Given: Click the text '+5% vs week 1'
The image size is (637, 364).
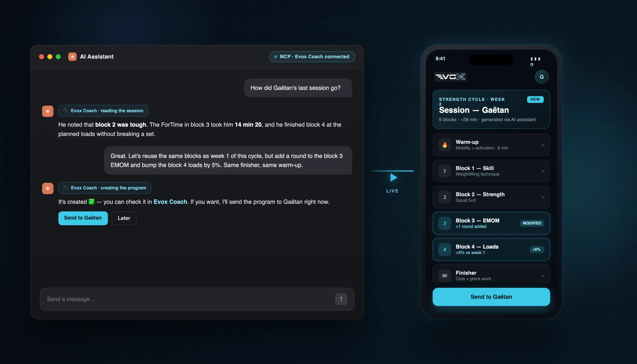Looking at the screenshot, I should pyautogui.click(x=470, y=253).
